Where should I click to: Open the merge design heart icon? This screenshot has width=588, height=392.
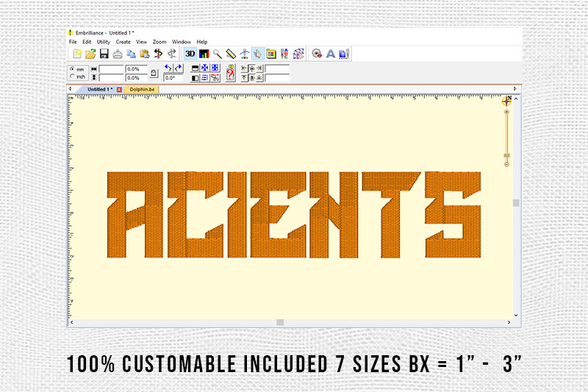317,54
